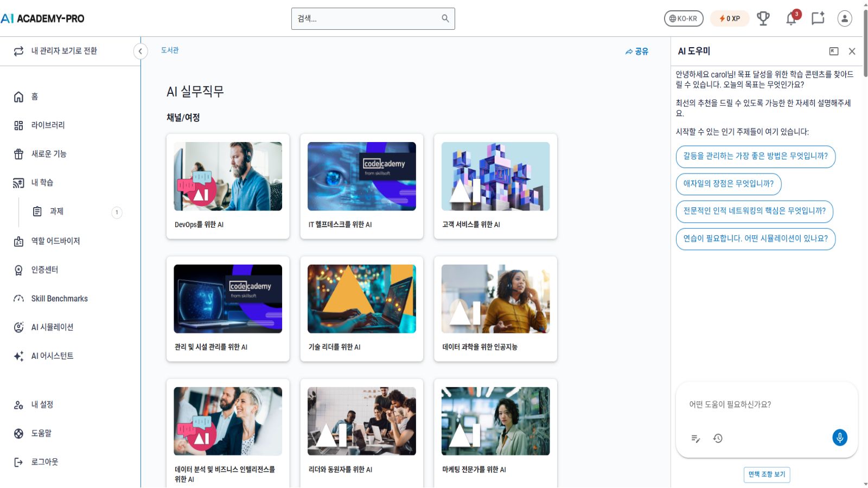Click the feedback chat icon in top bar
The image size is (868, 488).
tap(818, 19)
